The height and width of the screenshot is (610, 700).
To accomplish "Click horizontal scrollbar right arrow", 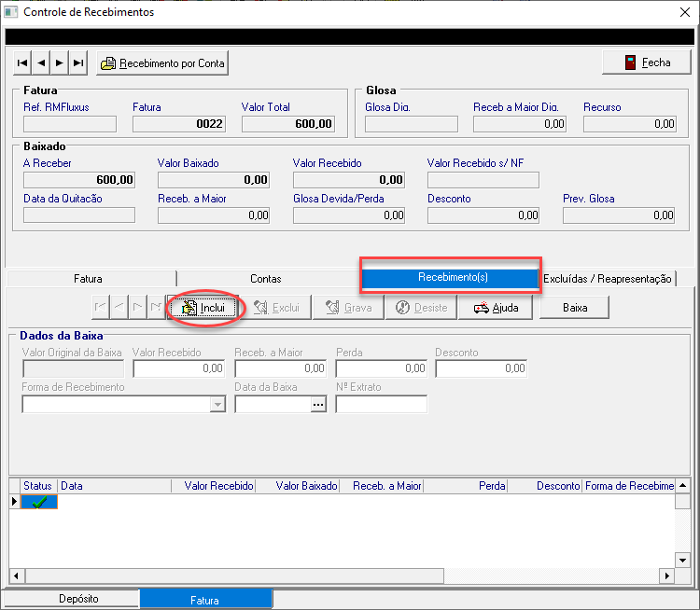I will 667,575.
